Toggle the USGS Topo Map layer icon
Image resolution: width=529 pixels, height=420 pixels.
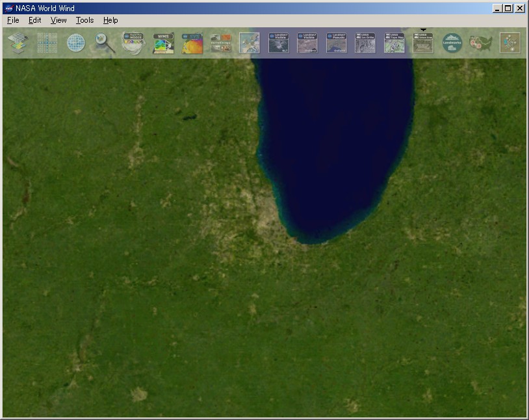click(x=393, y=43)
